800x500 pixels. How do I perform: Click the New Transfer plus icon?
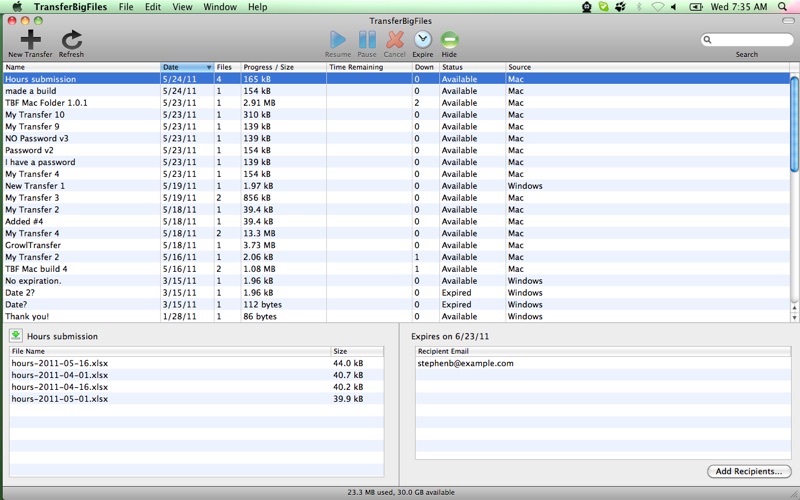[31, 39]
